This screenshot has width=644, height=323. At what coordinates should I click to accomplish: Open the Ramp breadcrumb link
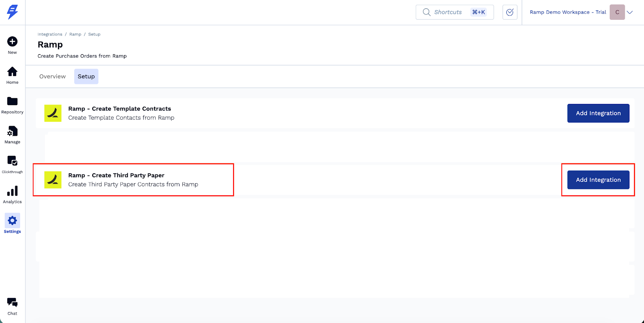[75, 34]
